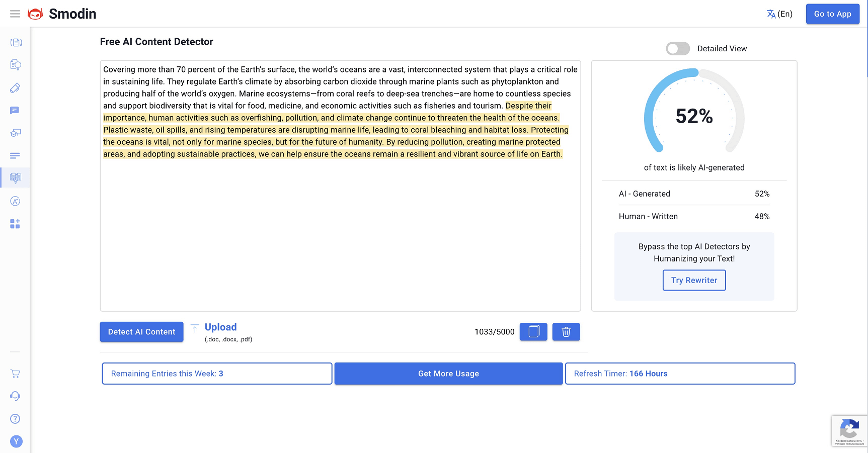The height and width of the screenshot is (453, 868).
Task: Click the headset support icon
Action: pos(15,396)
